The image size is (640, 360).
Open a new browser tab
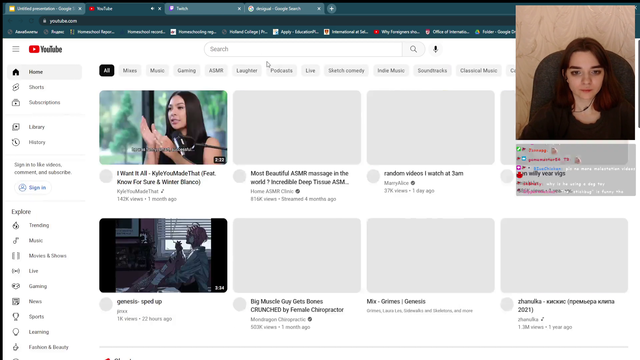(x=331, y=9)
